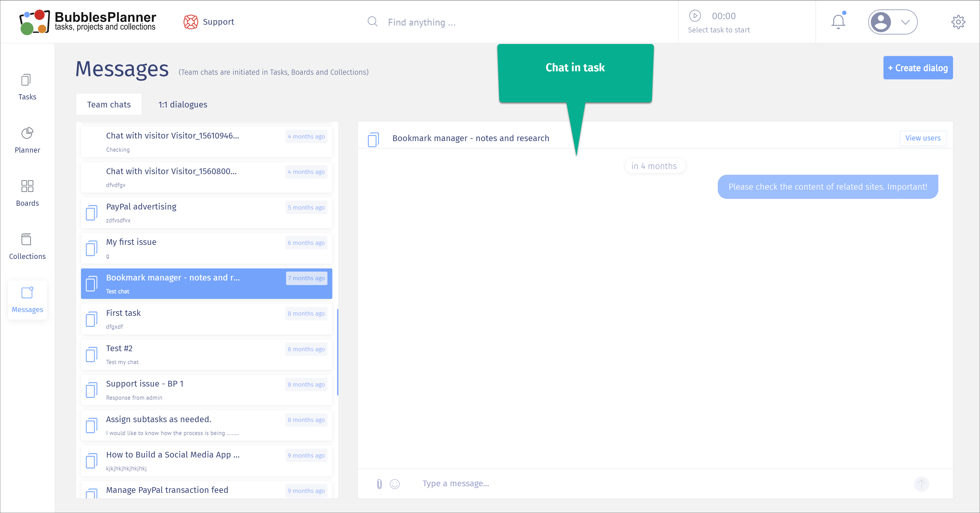The height and width of the screenshot is (513, 980).
Task: Open the settings gear icon
Action: coord(958,22)
